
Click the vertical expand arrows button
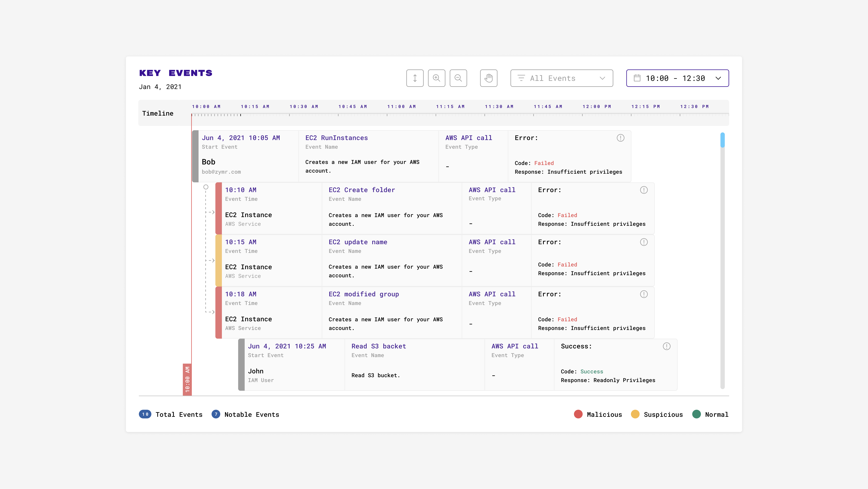coord(415,78)
